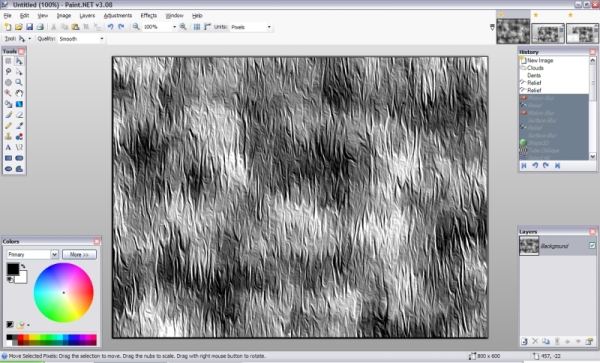Select the Ellipse shape tool
This screenshot has width=600, height=363.
coord(8,169)
